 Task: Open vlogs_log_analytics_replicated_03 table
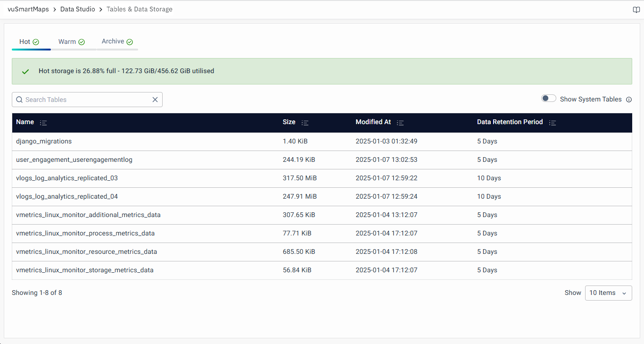pyautogui.click(x=67, y=178)
